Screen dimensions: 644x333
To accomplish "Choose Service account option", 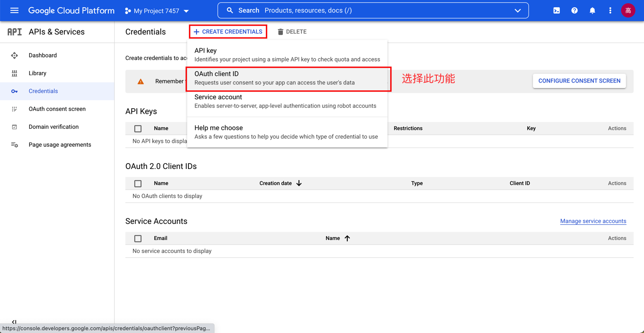I will pos(287,101).
